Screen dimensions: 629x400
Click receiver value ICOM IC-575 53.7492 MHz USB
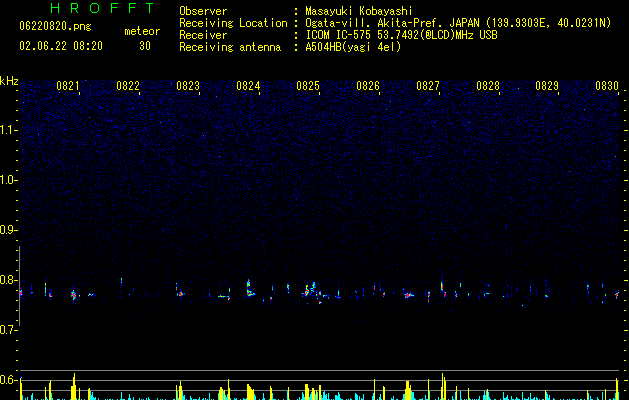[x=401, y=35]
